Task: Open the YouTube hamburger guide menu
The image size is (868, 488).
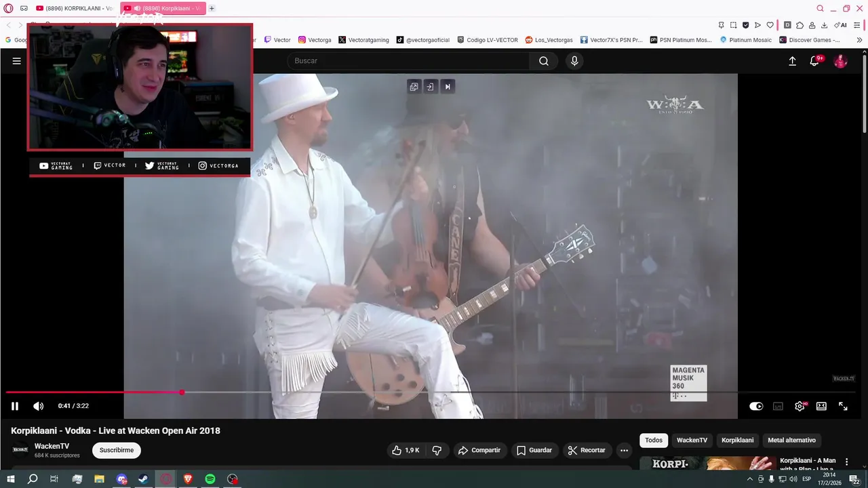Action: (x=17, y=61)
